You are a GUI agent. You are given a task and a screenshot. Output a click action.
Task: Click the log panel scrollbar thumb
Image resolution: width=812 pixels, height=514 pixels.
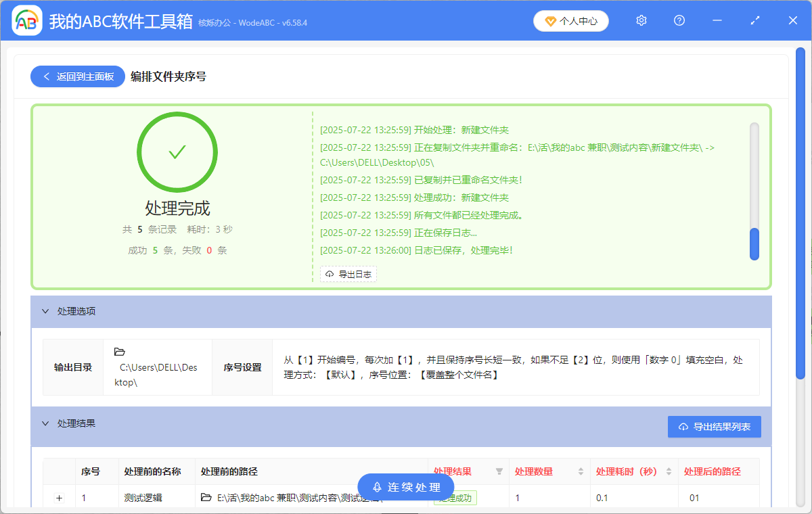pos(754,243)
